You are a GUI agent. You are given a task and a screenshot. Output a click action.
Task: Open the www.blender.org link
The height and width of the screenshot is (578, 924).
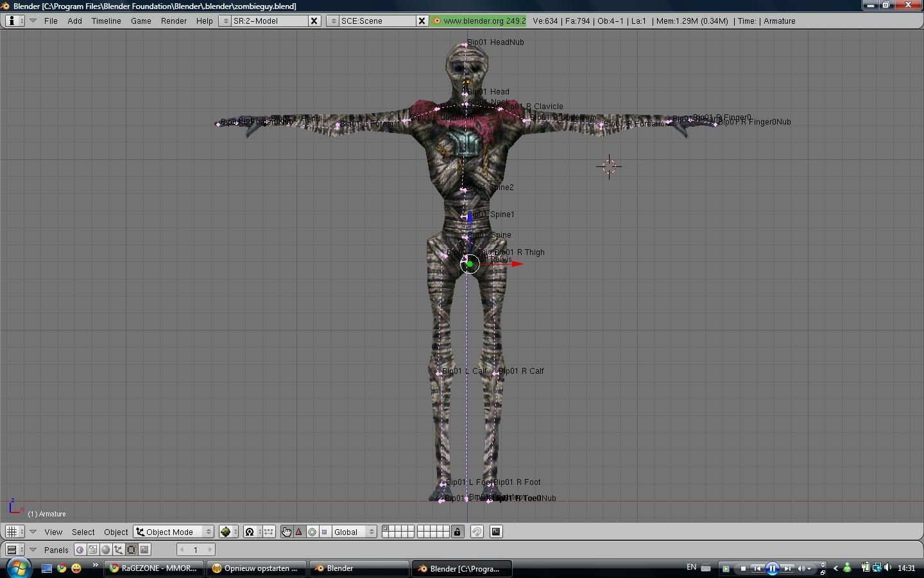point(479,21)
